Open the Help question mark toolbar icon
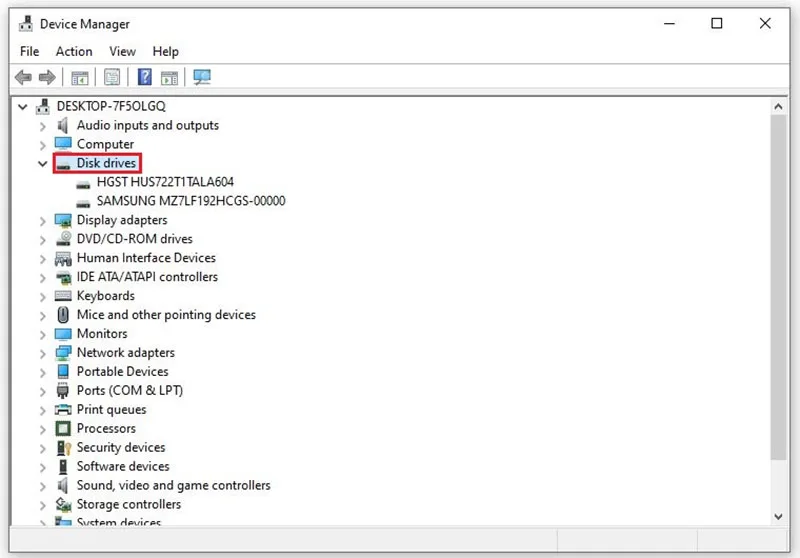Viewport: 800px width, 558px height. (145, 77)
